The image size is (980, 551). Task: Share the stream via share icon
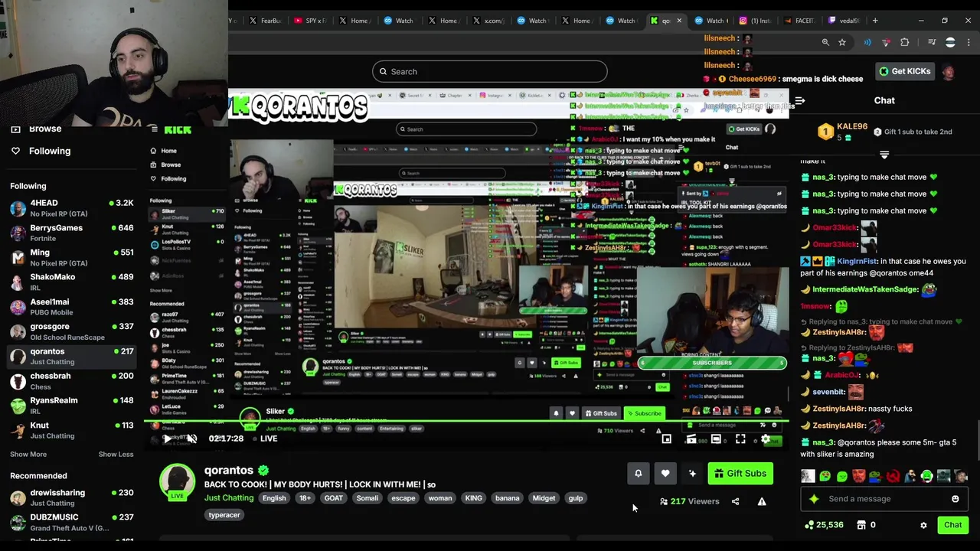tap(735, 501)
